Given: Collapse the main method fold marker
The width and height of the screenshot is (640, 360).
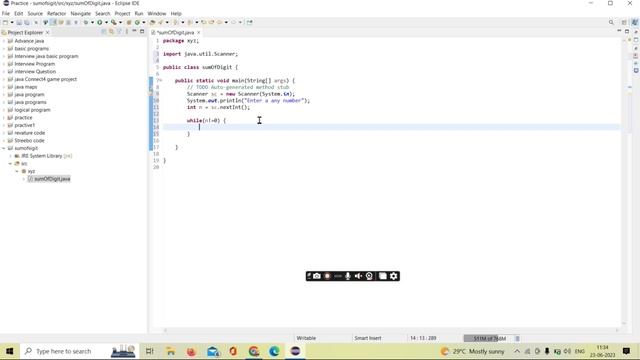Looking at the screenshot, I should (160, 80).
